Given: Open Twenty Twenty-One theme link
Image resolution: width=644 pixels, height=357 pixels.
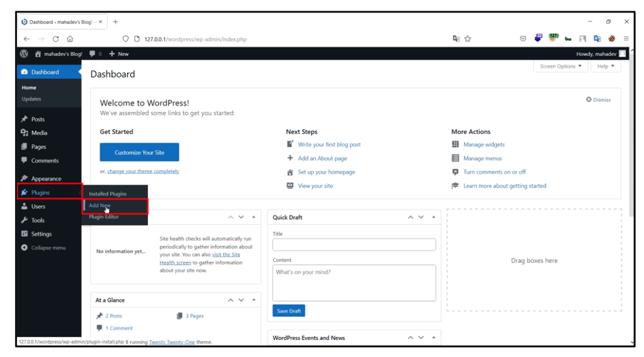Looking at the screenshot, I should click(x=172, y=342).
